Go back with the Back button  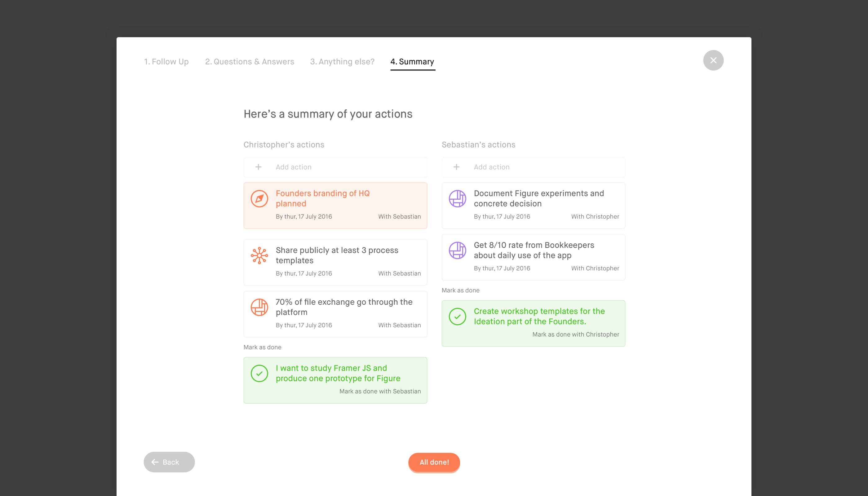coord(169,462)
